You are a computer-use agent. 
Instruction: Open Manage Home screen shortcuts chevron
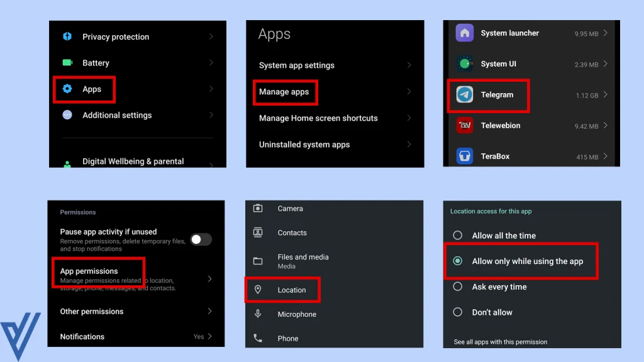[409, 118]
